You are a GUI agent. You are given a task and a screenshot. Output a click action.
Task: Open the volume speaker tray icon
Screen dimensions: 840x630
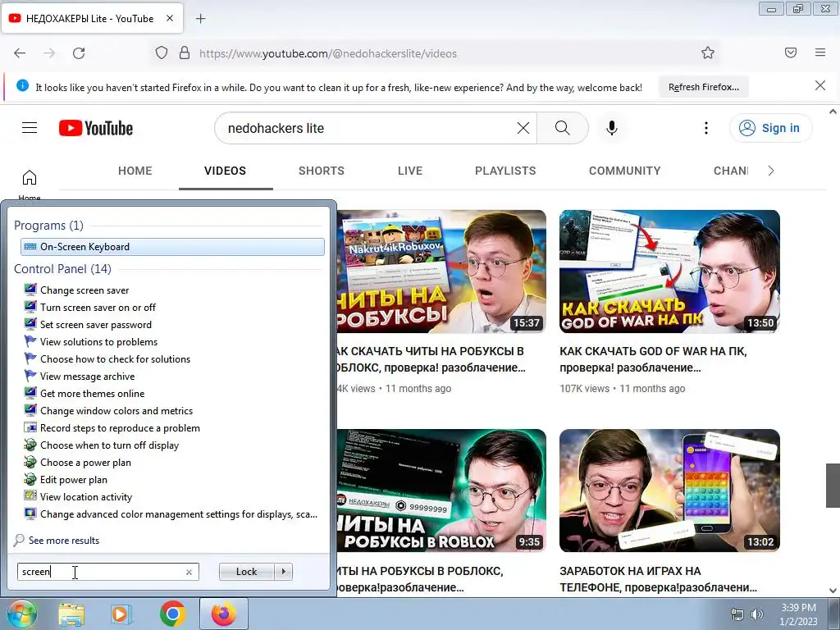pyautogui.click(x=756, y=614)
